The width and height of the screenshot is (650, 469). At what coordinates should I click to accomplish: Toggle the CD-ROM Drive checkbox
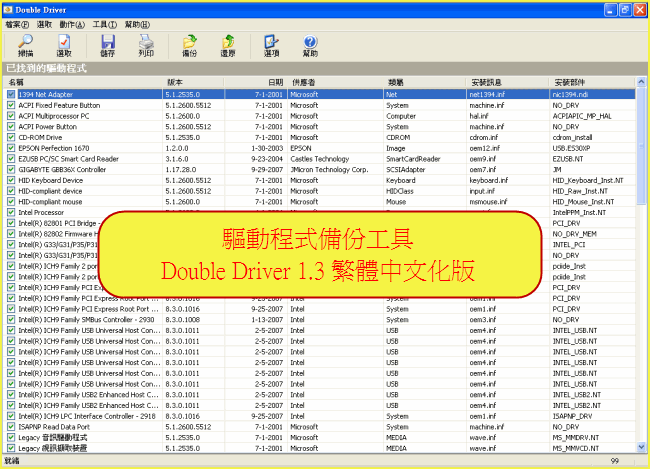click(11, 138)
